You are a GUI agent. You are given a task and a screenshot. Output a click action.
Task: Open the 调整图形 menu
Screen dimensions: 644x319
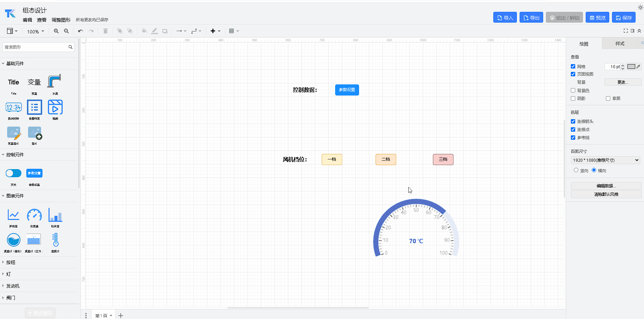coord(61,20)
